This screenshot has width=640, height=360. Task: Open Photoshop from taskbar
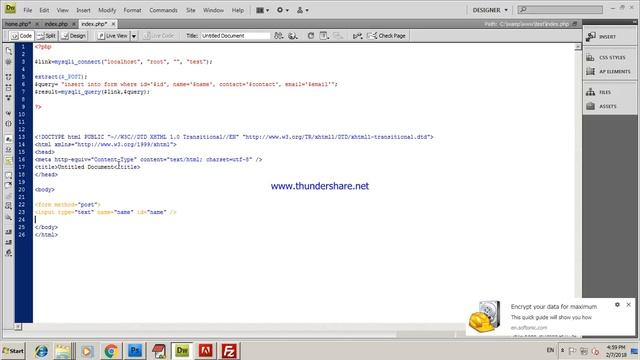point(135,351)
